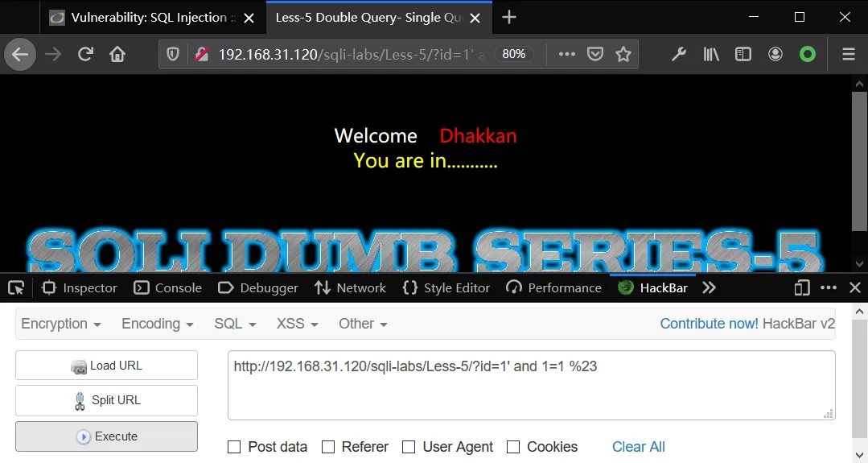Switch to the Network devtools tab
Viewport: 868px width, 463px height.
pyautogui.click(x=350, y=288)
